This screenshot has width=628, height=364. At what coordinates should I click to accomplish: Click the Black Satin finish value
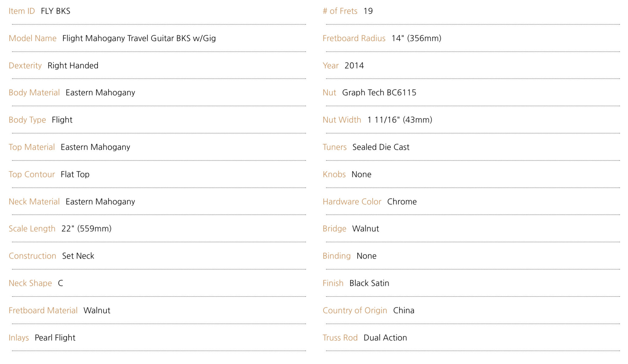[369, 283]
